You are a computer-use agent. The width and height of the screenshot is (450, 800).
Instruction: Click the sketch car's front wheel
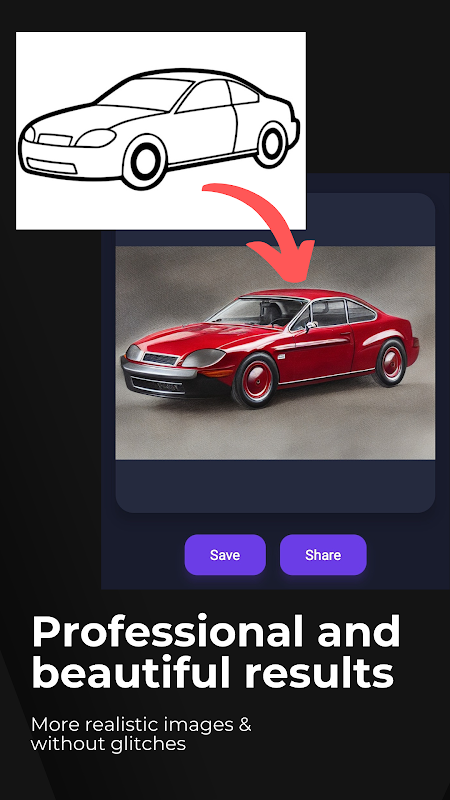point(144,162)
